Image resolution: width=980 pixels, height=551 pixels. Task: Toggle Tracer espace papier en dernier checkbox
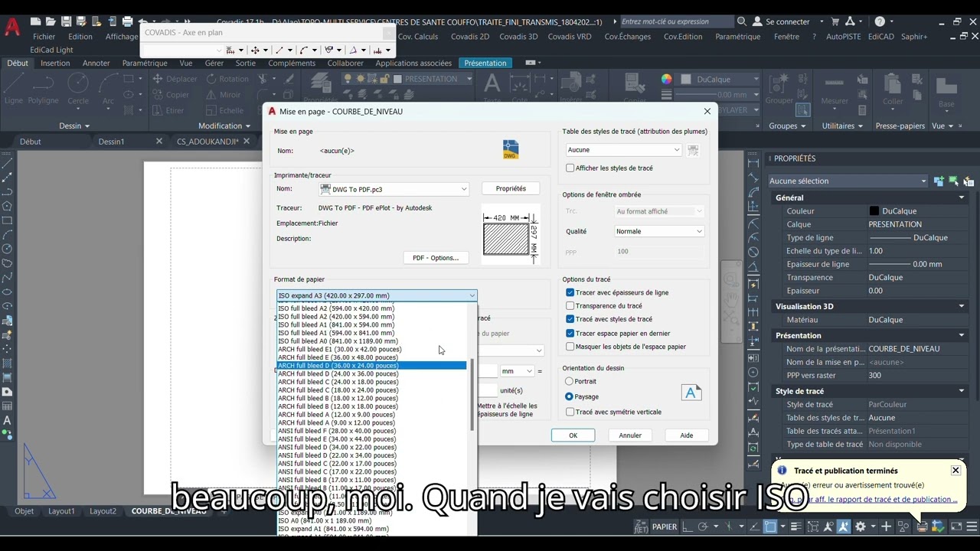click(x=570, y=334)
